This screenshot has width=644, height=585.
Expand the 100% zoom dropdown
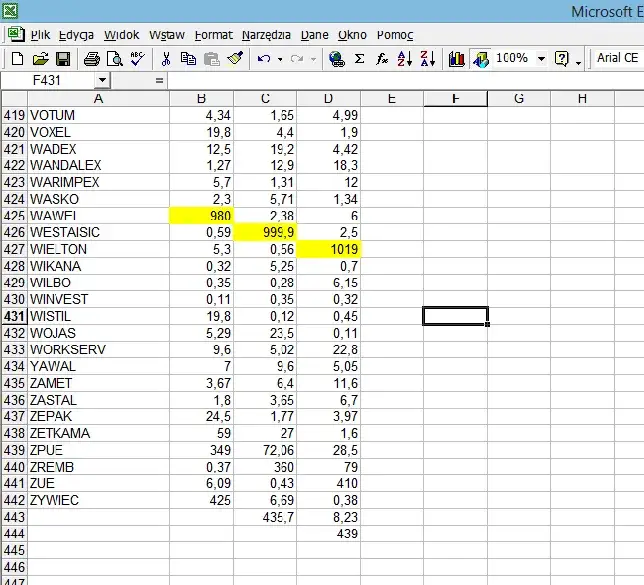(541, 59)
